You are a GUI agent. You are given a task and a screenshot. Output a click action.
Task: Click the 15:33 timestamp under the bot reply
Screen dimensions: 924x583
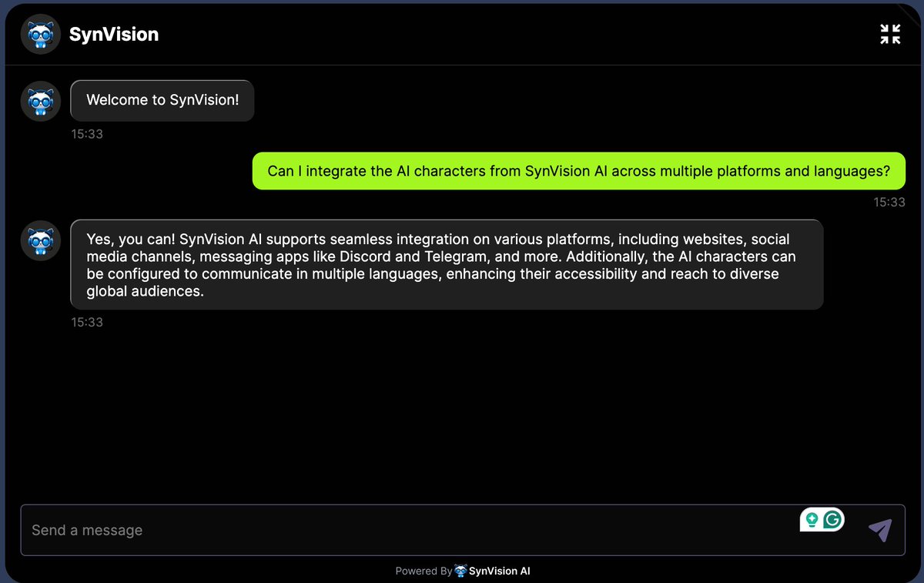(x=87, y=322)
